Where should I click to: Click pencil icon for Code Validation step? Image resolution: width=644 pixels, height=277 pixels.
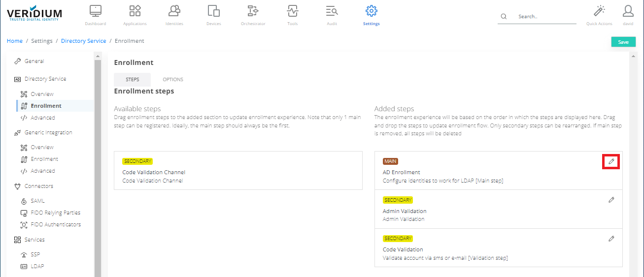coord(611,238)
